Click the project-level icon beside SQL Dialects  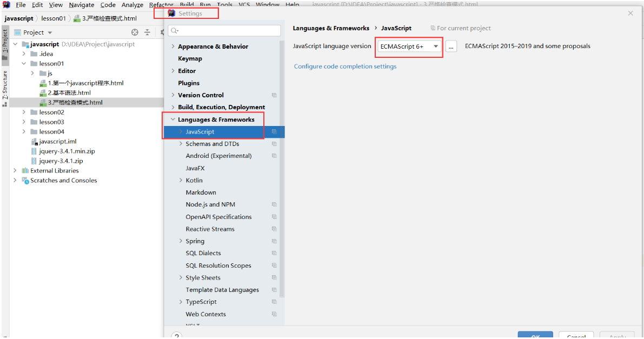click(x=274, y=254)
